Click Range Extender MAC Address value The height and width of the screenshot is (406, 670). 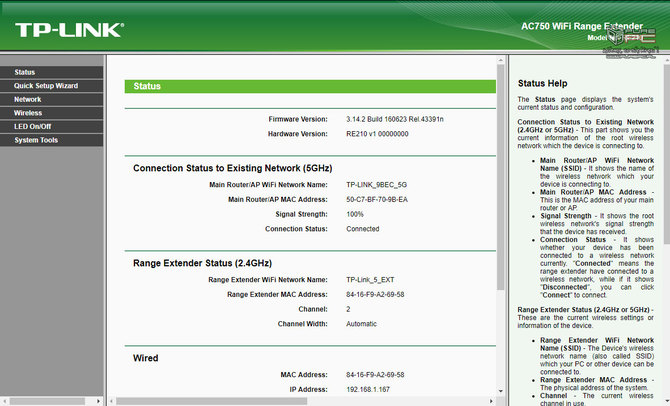pos(375,294)
